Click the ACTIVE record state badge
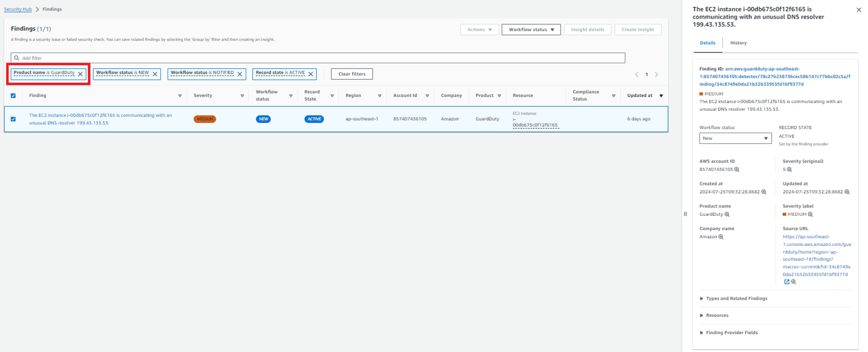 coord(314,119)
